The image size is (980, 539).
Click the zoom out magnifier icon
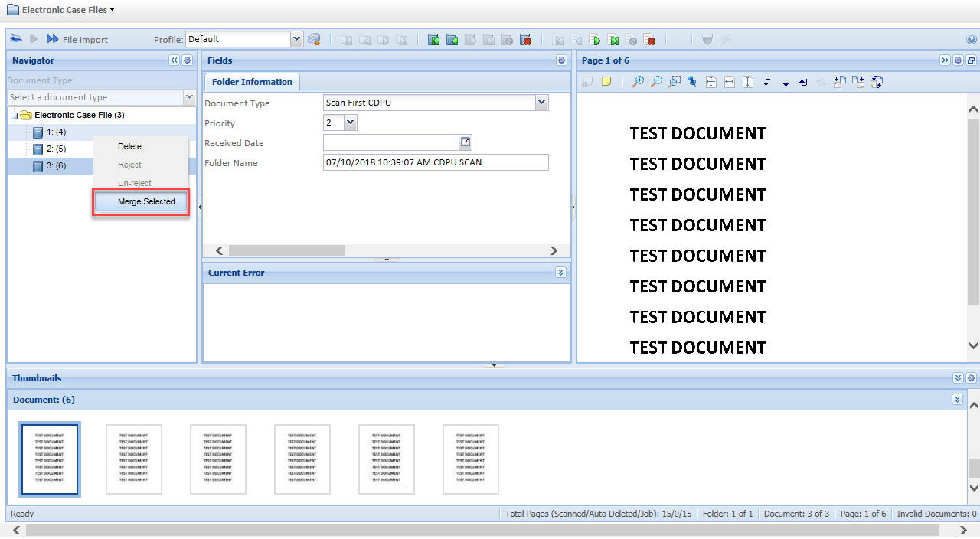(x=656, y=82)
